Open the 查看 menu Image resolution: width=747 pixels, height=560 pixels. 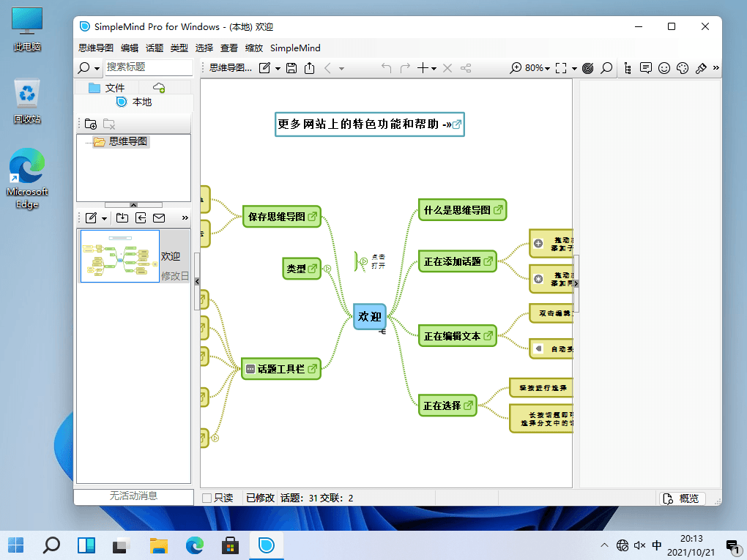coord(228,48)
